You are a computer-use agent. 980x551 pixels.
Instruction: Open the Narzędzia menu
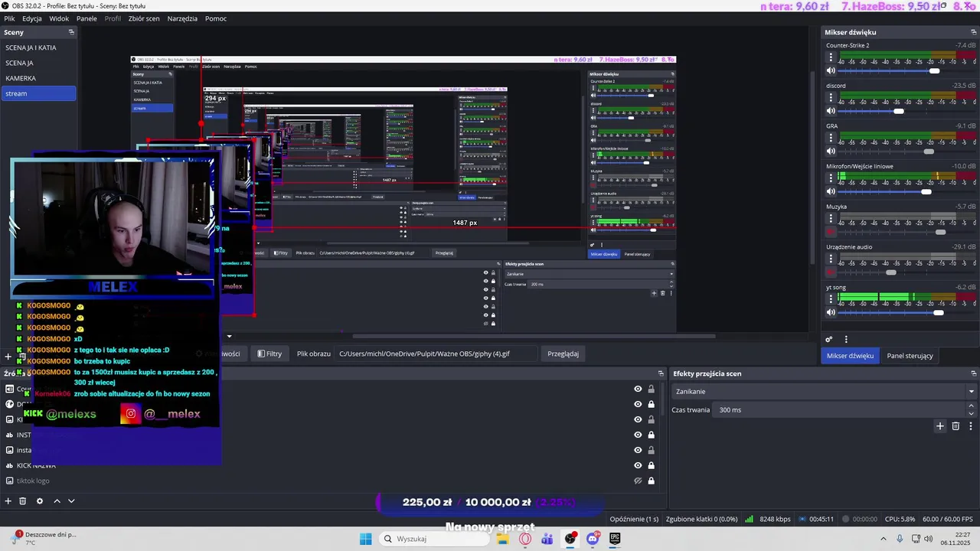tap(182, 18)
